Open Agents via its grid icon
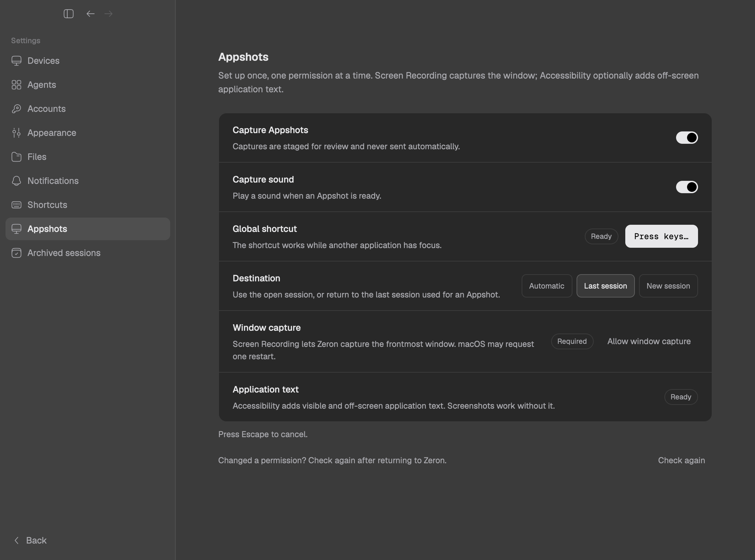The image size is (755, 560). pos(16,85)
